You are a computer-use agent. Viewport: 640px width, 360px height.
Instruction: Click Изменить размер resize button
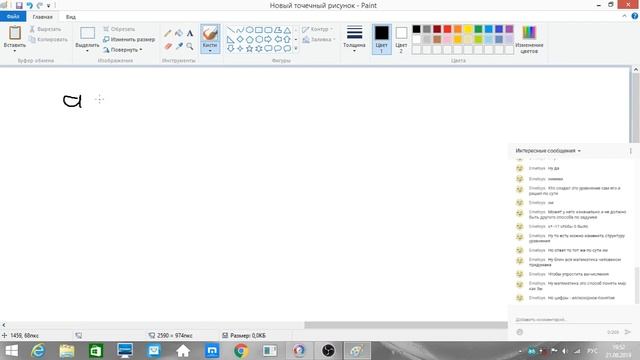point(129,39)
